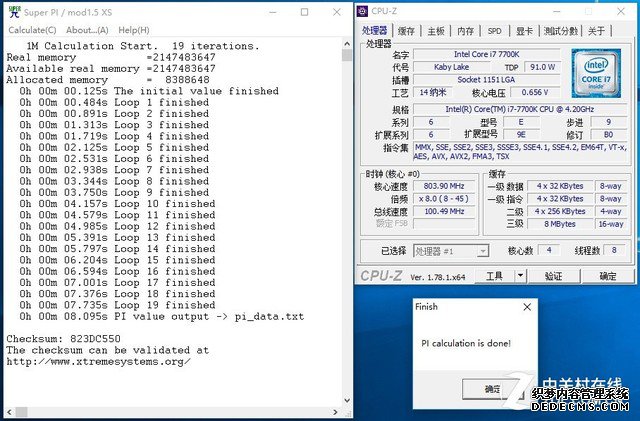Click 确定 in the Finish dialog

tap(492, 389)
